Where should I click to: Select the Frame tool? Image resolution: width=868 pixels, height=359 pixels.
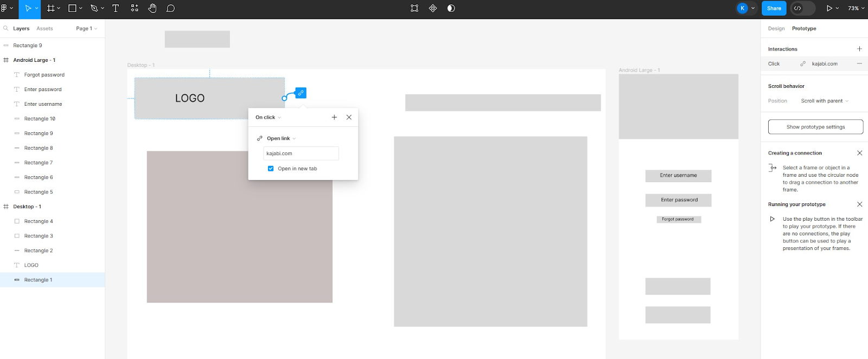pos(50,8)
